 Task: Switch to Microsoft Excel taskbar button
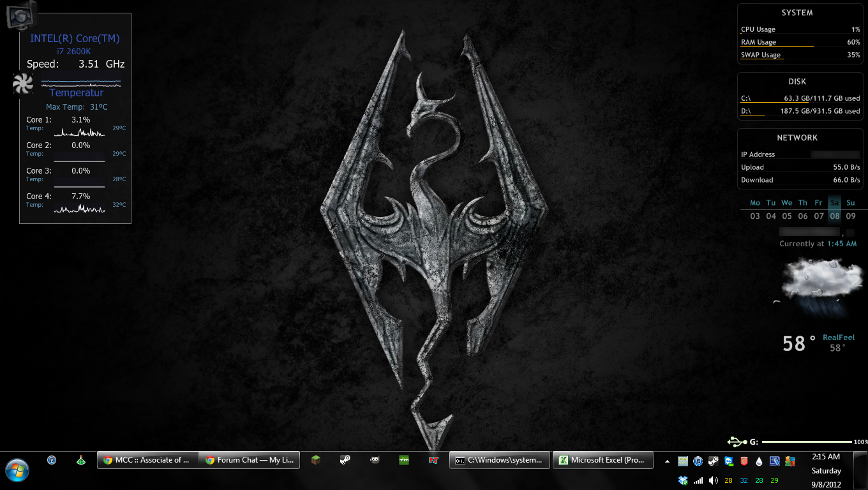[603, 460]
